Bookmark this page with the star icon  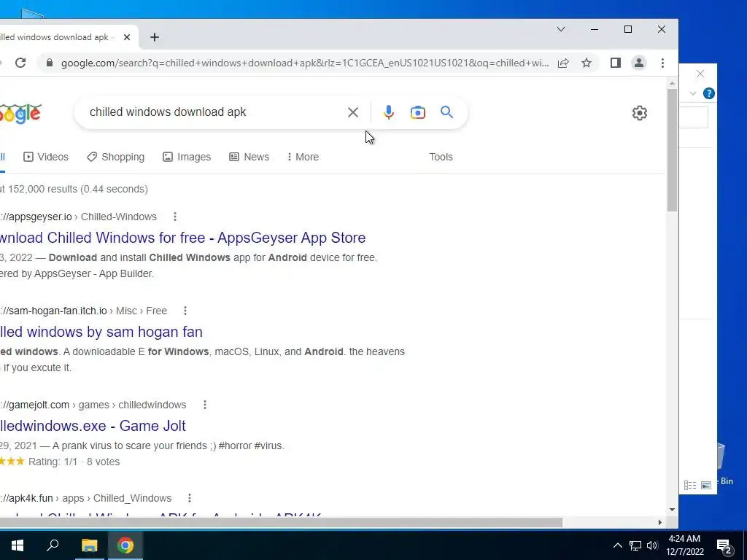pyautogui.click(x=587, y=63)
